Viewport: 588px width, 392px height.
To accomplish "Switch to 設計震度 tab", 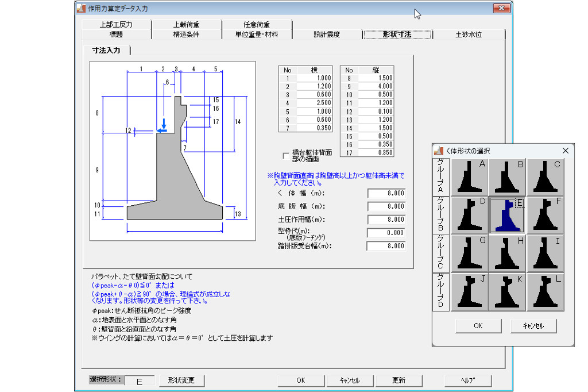I will coord(327,34).
